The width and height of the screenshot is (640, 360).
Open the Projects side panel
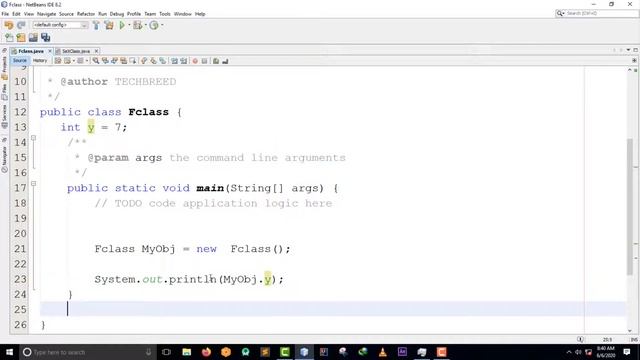[x=4, y=67]
